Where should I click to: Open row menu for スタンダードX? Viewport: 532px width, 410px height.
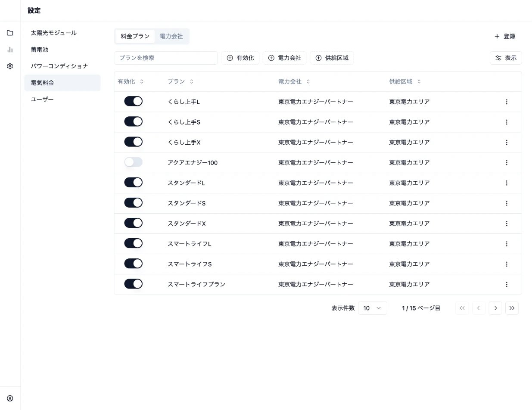click(507, 223)
